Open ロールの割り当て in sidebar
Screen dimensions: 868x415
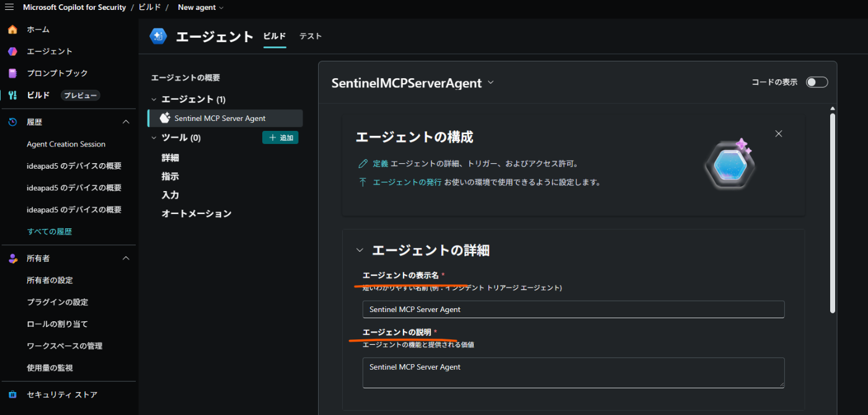click(x=57, y=324)
